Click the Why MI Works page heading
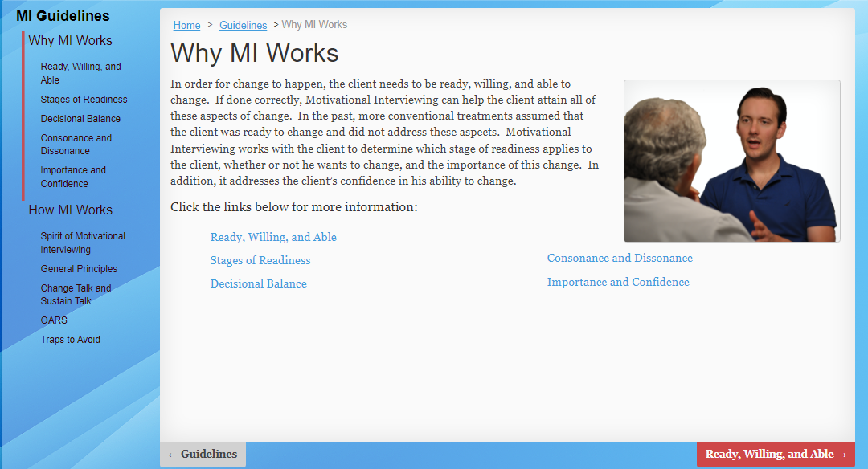The image size is (868, 469). pyautogui.click(x=255, y=54)
